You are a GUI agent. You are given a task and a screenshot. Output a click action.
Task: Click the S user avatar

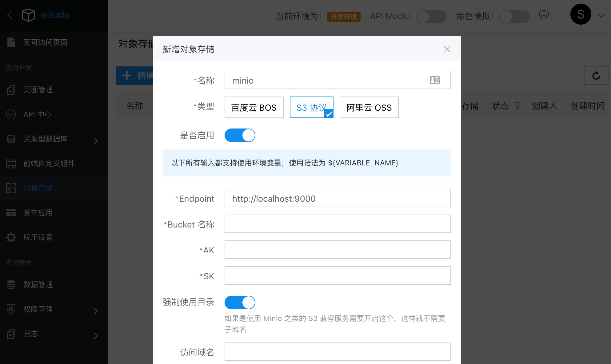pos(581,14)
